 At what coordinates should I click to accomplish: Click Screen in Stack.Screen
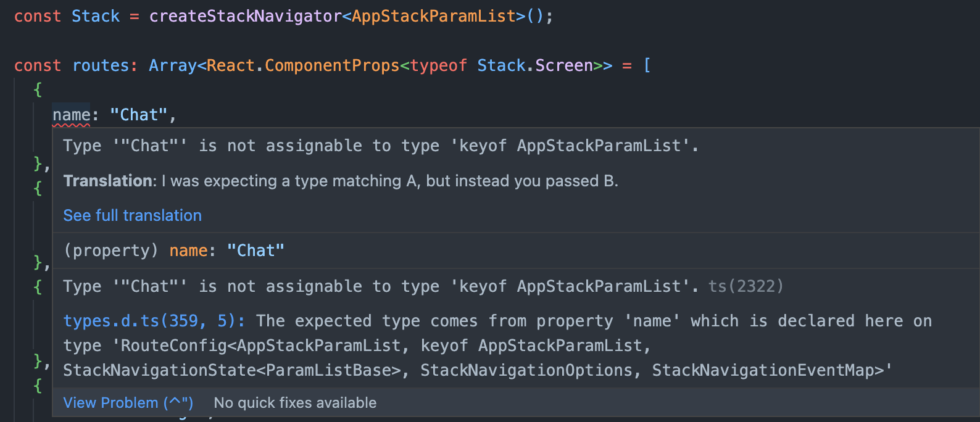click(x=563, y=65)
